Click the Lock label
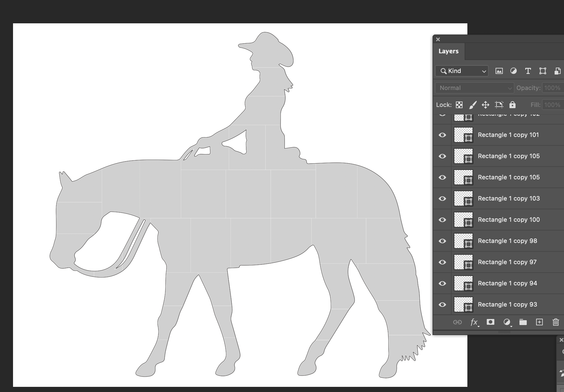The image size is (564, 392). coord(444,105)
